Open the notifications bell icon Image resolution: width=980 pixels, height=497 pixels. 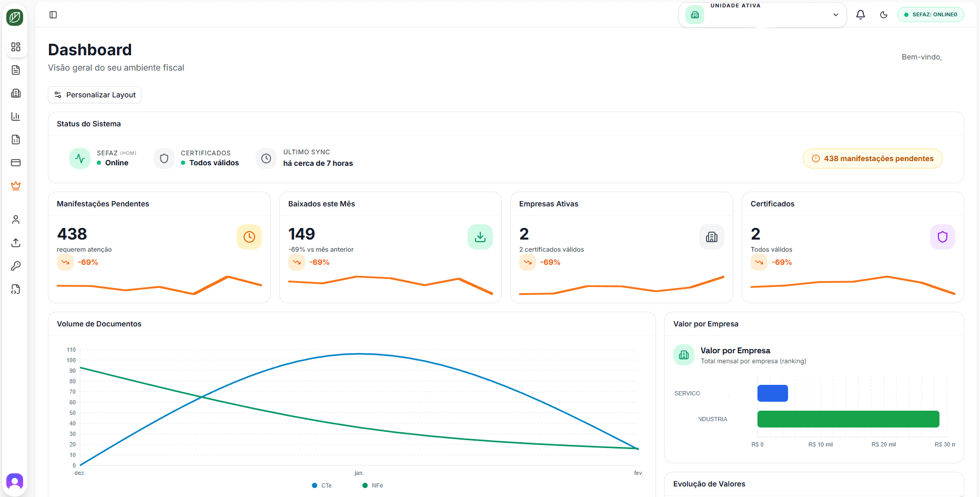point(861,14)
